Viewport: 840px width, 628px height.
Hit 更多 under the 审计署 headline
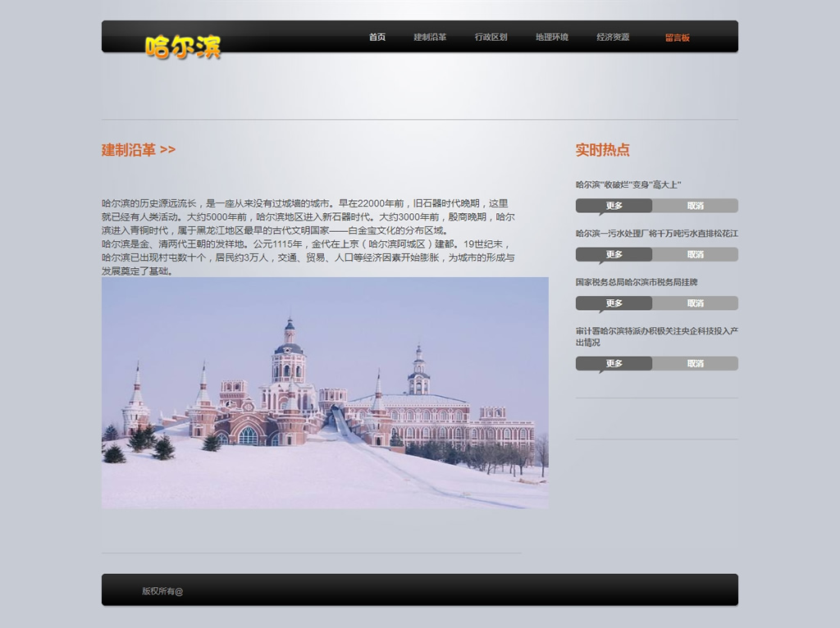614,364
